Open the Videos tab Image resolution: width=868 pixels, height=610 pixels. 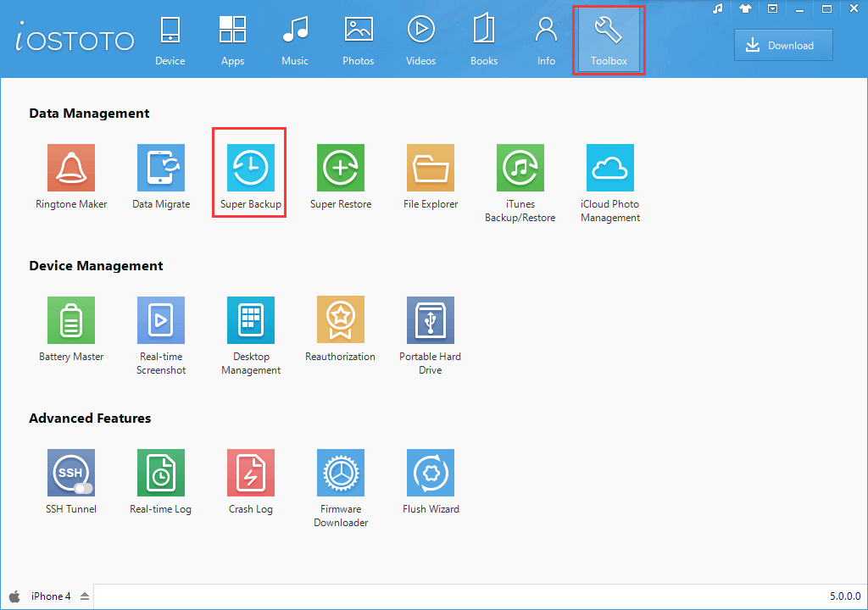[x=420, y=41]
